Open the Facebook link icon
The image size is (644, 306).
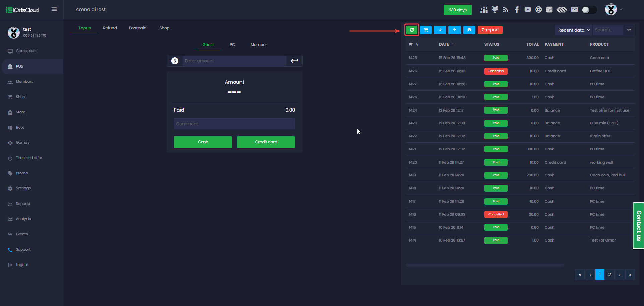(x=517, y=10)
